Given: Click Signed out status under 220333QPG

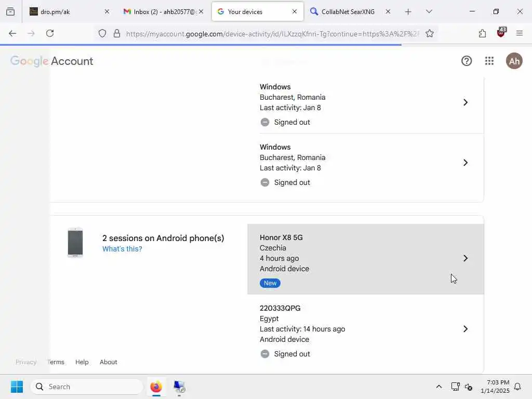Looking at the screenshot, I should click(292, 354).
